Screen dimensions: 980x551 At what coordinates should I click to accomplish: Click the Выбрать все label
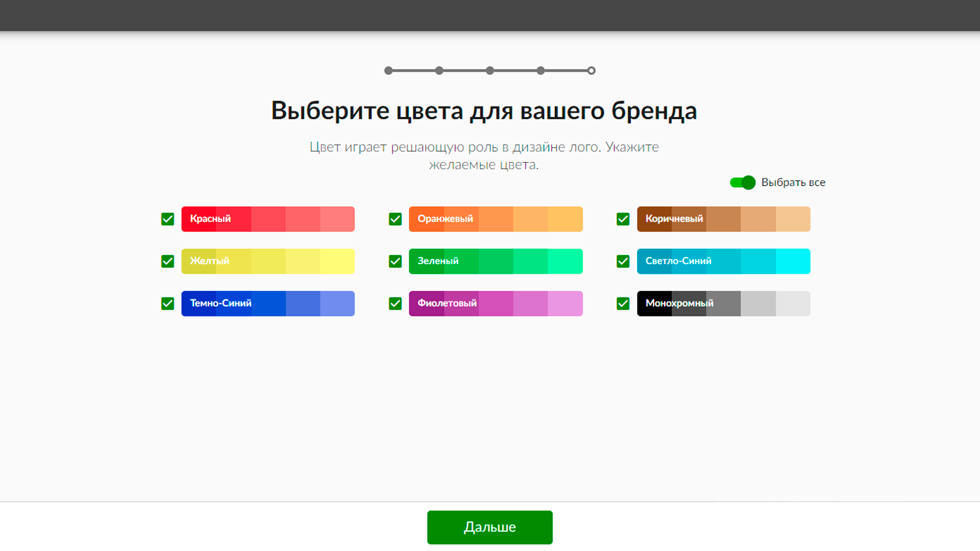pos(793,182)
